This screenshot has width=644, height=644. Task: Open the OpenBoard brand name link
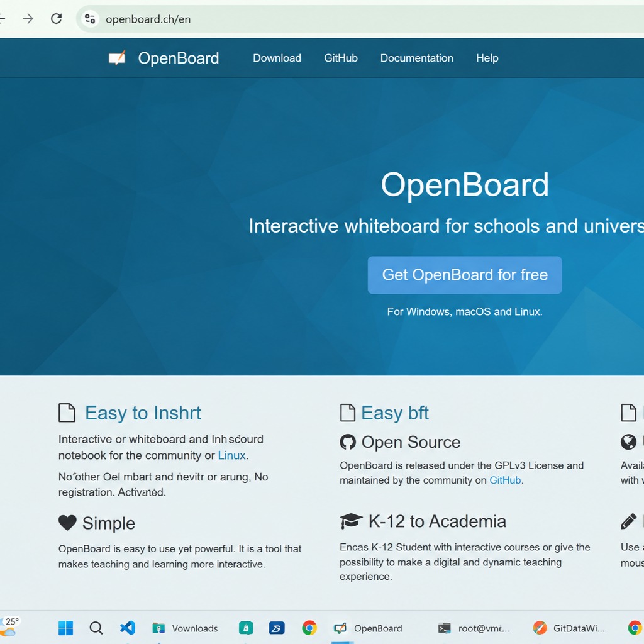coord(178,58)
